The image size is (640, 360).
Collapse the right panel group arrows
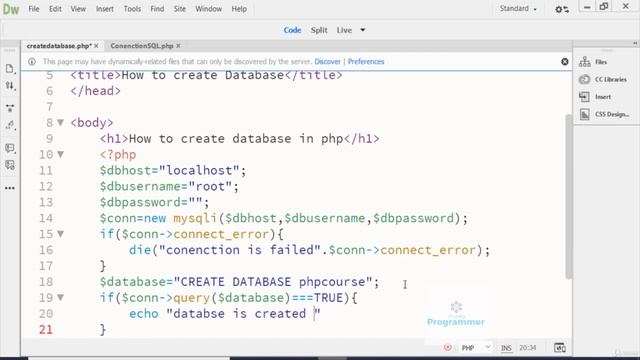pos(635,43)
